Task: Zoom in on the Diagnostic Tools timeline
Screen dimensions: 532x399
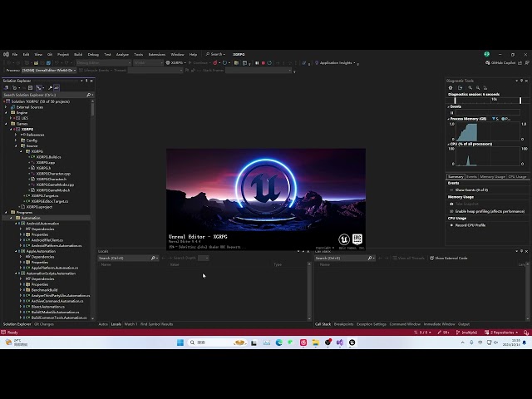Action: [x=470, y=88]
